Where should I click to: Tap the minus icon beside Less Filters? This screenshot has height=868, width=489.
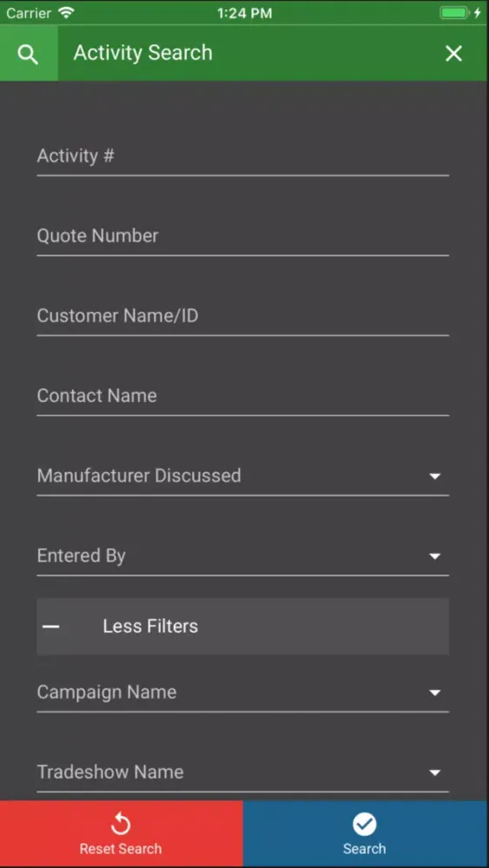pos(51,627)
